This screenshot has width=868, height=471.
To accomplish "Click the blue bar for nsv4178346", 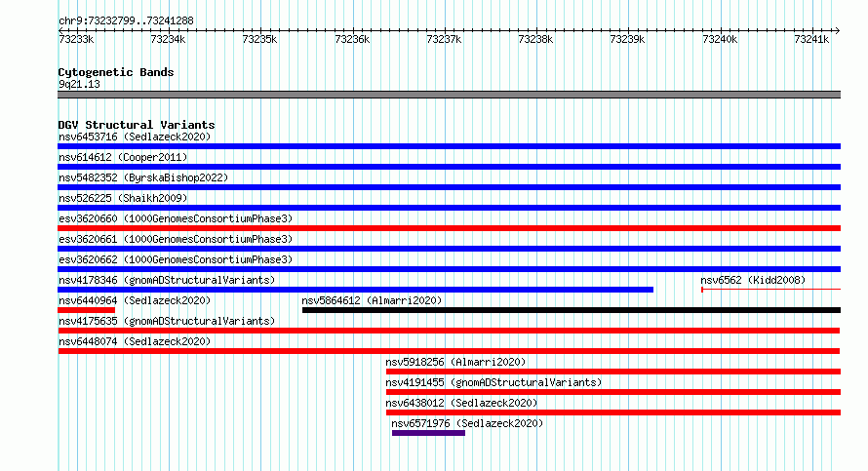I will [x=355, y=290].
